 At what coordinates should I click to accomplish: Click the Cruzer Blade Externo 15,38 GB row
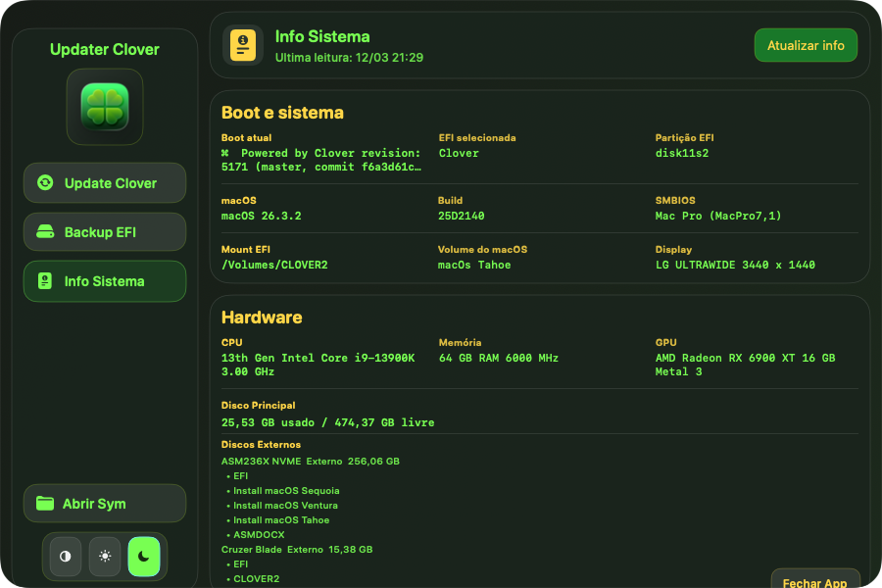point(297,549)
